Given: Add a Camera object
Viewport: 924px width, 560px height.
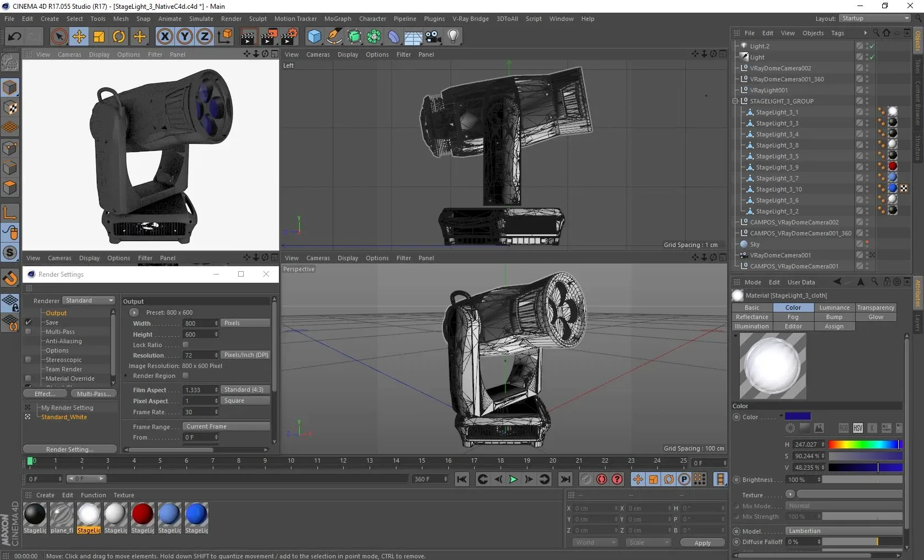Looking at the screenshot, I should [x=433, y=37].
